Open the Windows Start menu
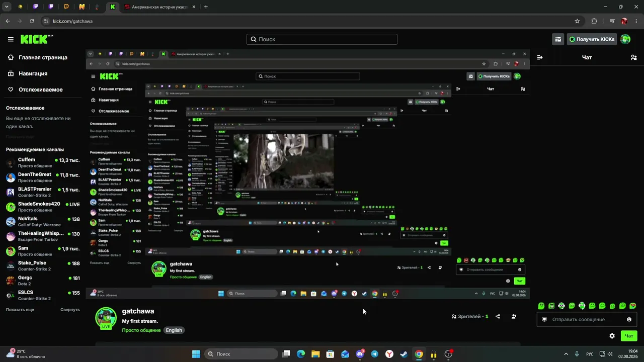Image resolution: width=644 pixels, height=362 pixels. 196,354
